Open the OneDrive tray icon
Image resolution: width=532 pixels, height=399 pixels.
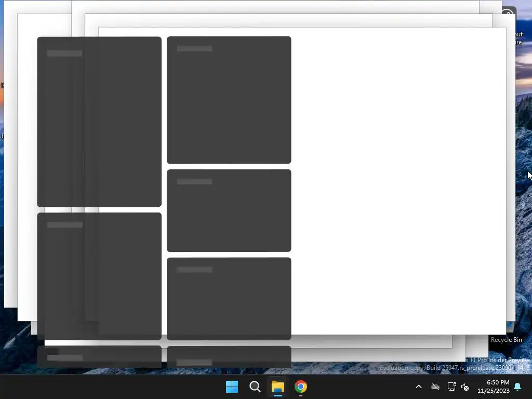coord(435,387)
